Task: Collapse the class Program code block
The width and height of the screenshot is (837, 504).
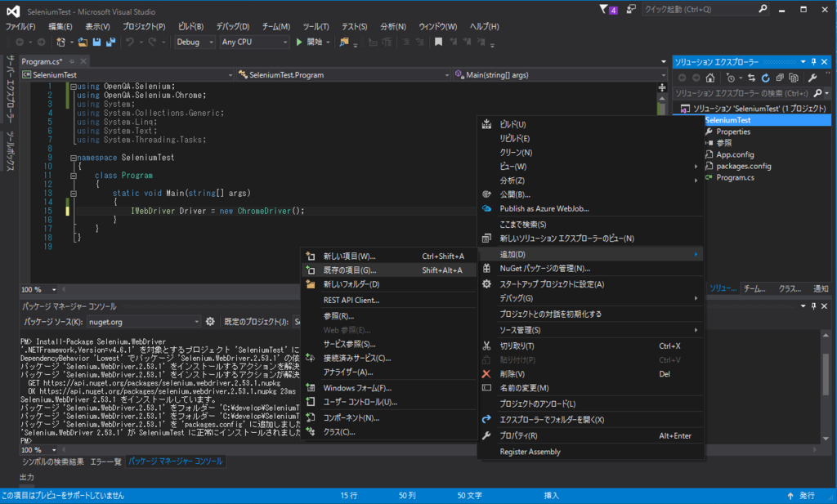Action: point(74,176)
